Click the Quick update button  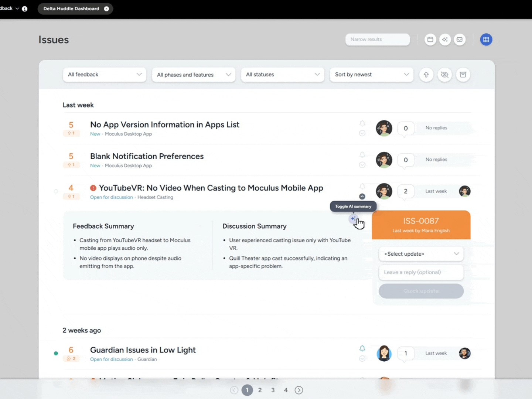click(x=421, y=291)
